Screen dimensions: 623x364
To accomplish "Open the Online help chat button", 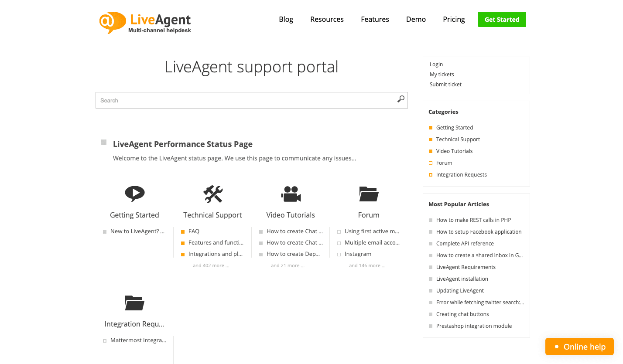I will coord(579,347).
